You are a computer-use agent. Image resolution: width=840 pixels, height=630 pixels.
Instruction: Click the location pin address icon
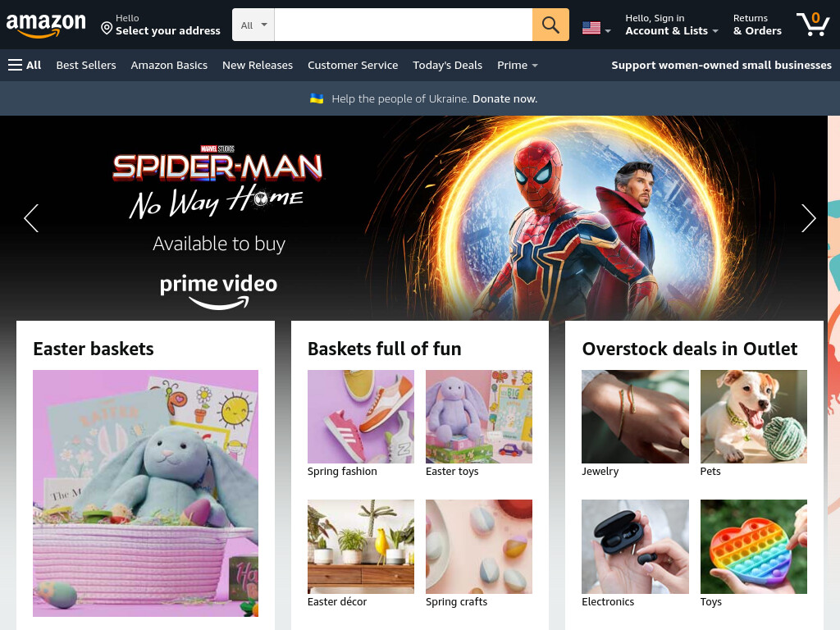(x=107, y=29)
